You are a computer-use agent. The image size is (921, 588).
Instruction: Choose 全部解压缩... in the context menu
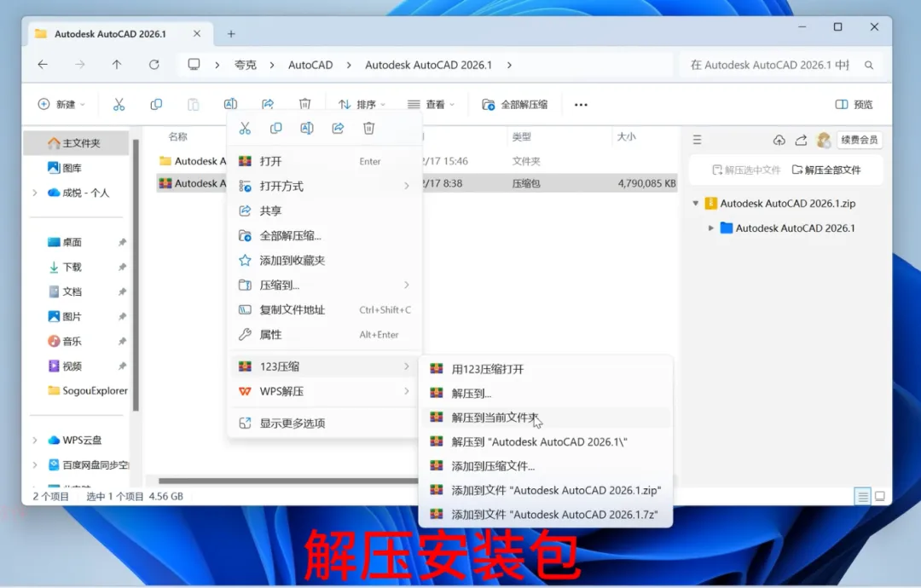pyautogui.click(x=324, y=236)
